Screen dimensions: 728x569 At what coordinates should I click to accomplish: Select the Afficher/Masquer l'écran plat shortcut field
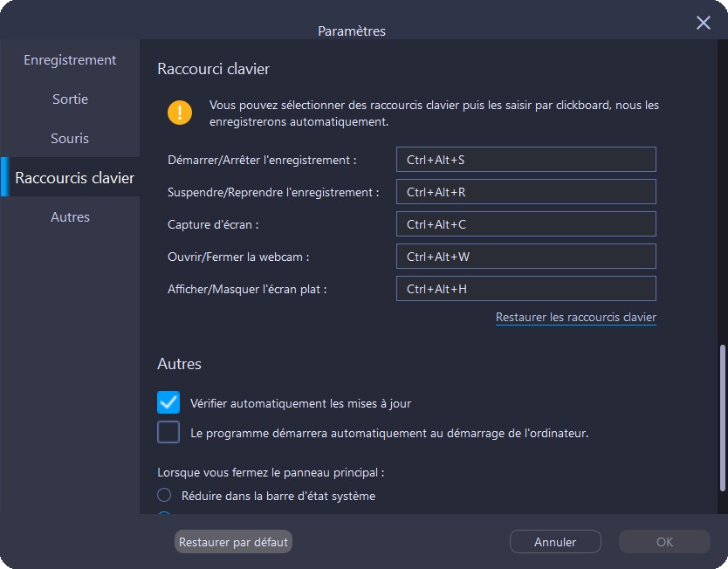[x=525, y=289]
